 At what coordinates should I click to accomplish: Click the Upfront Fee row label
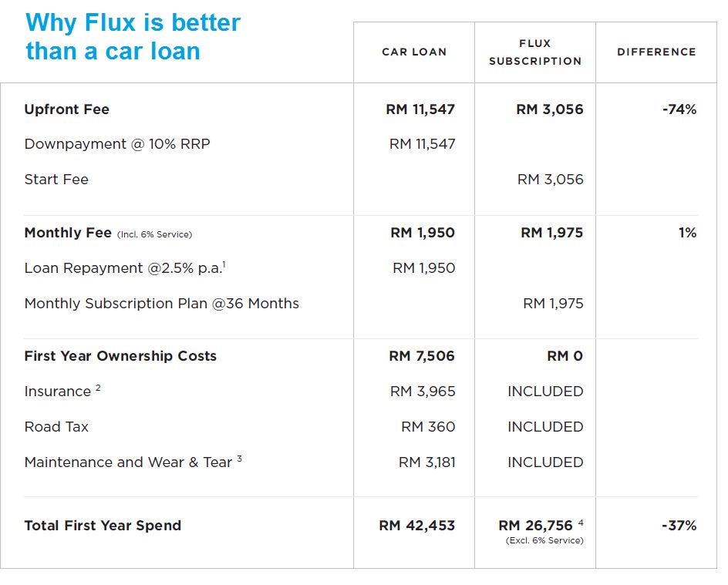(67, 109)
